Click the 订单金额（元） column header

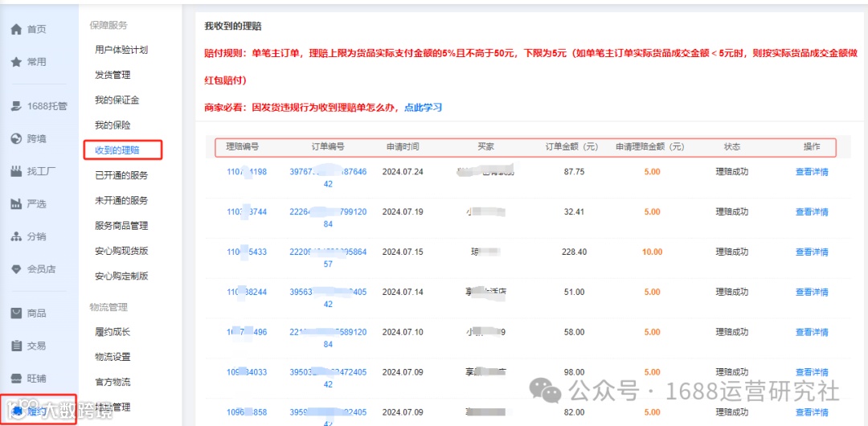pyautogui.click(x=574, y=147)
